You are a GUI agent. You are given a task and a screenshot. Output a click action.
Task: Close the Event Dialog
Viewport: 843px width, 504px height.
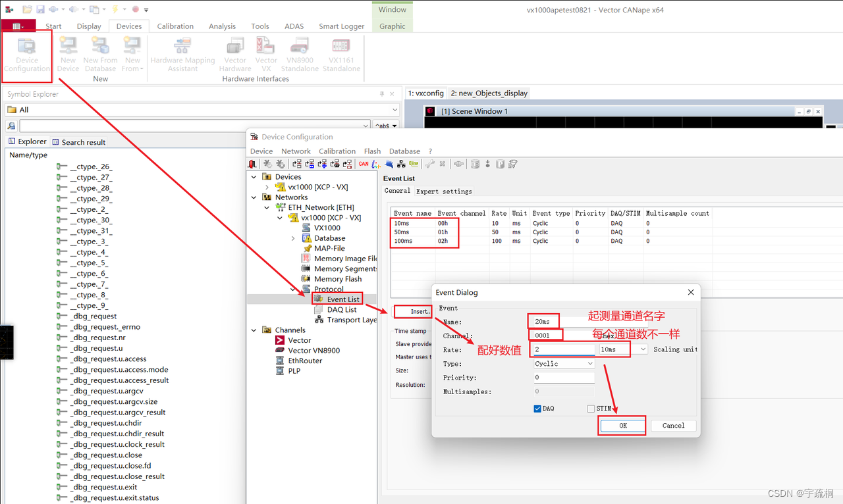(690, 292)
